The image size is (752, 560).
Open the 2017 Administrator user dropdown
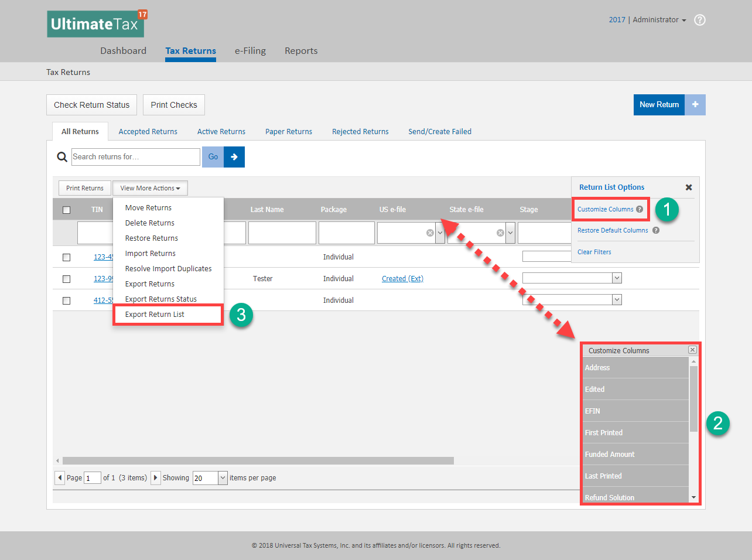pos(647,20)
